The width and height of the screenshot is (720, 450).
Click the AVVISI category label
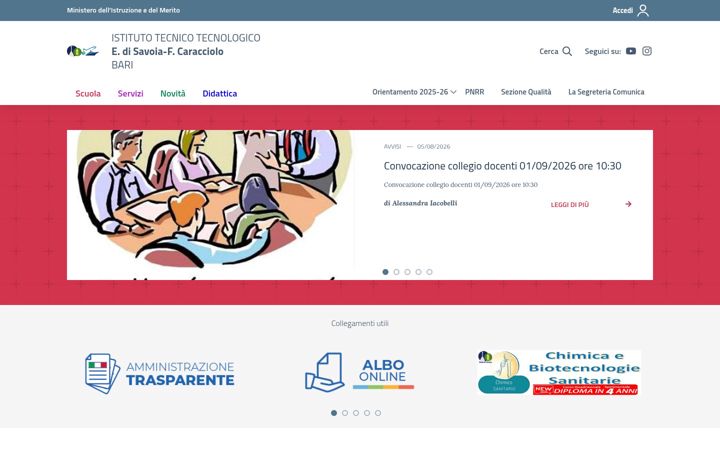[x=392, y=146]
